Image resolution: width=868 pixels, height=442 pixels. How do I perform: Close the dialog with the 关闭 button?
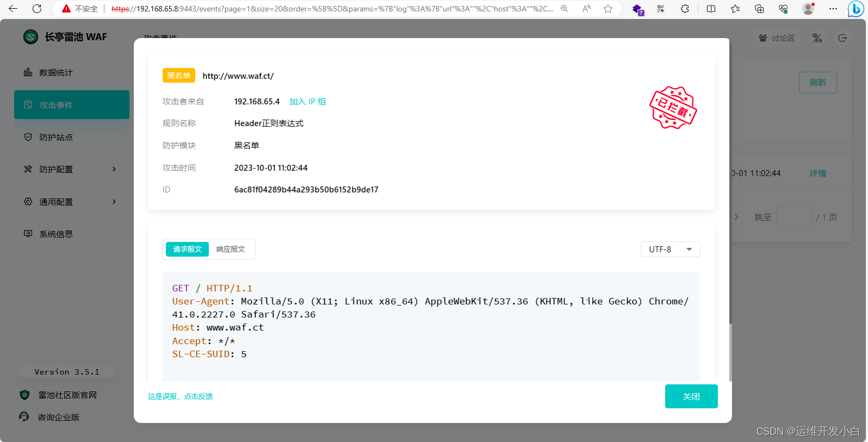pyautogui.click(x=691, y=396)
